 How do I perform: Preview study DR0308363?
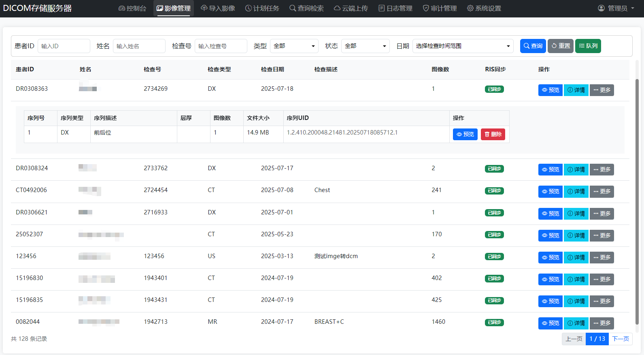[550, 90]
